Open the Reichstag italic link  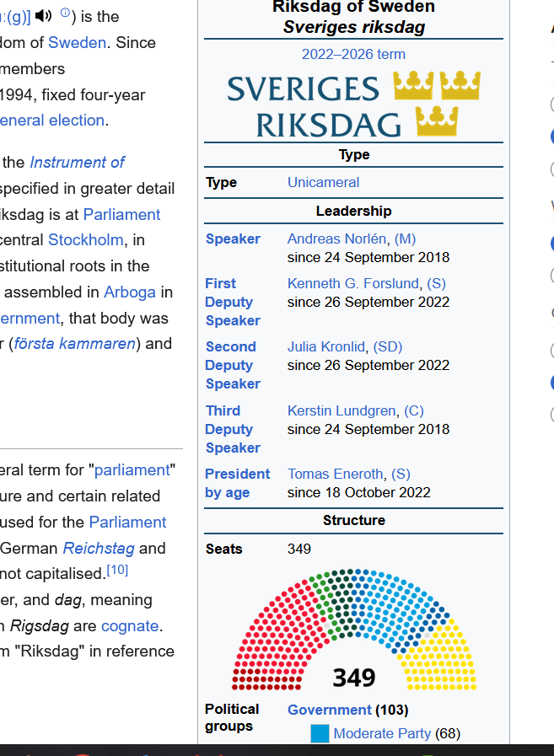[x=99, y=548]
